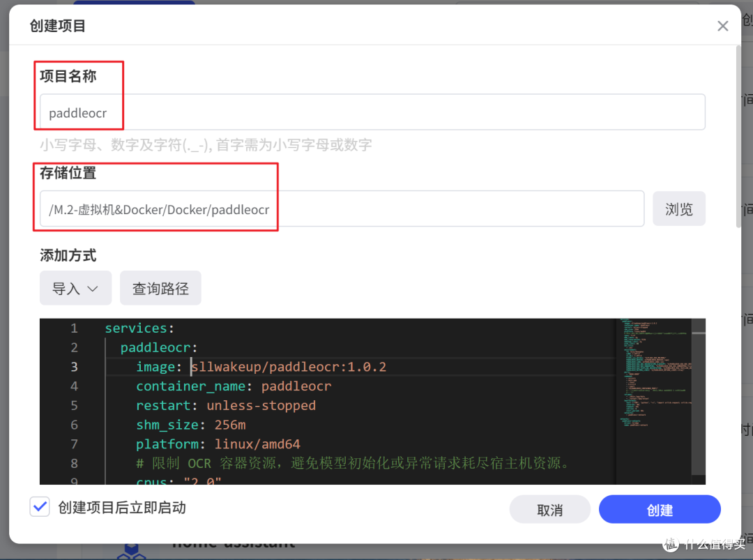
Task: Click the 'container_name: paddleocr' line
Action: [x=234, y=386]
